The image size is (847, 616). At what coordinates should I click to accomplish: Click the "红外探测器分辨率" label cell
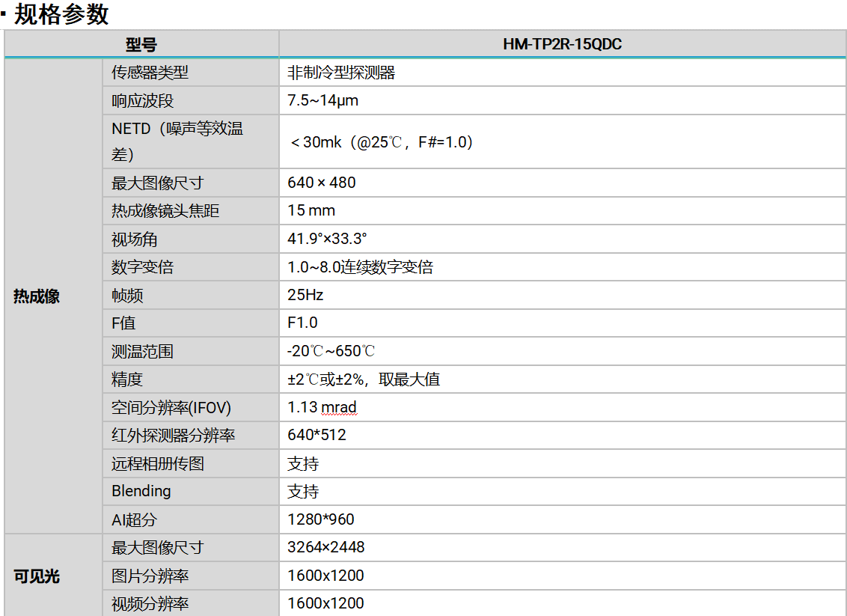(191, 436)
